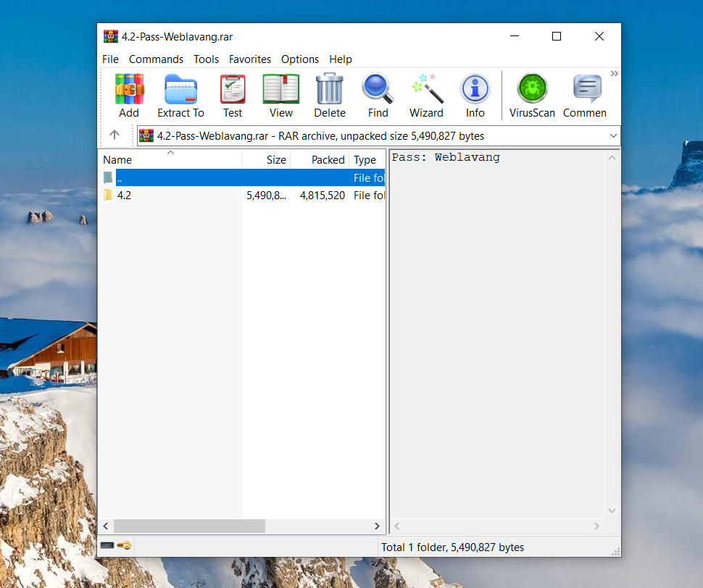Open the Favorites menu

pyautogui.click(x=249, y=59)
